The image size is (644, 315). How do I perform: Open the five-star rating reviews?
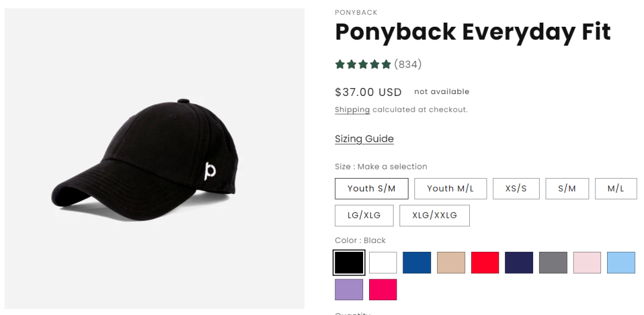378,64
